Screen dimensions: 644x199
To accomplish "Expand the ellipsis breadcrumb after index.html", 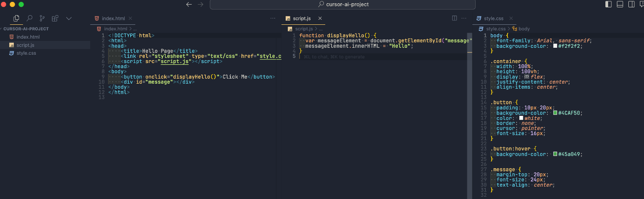I will (135, 28).
